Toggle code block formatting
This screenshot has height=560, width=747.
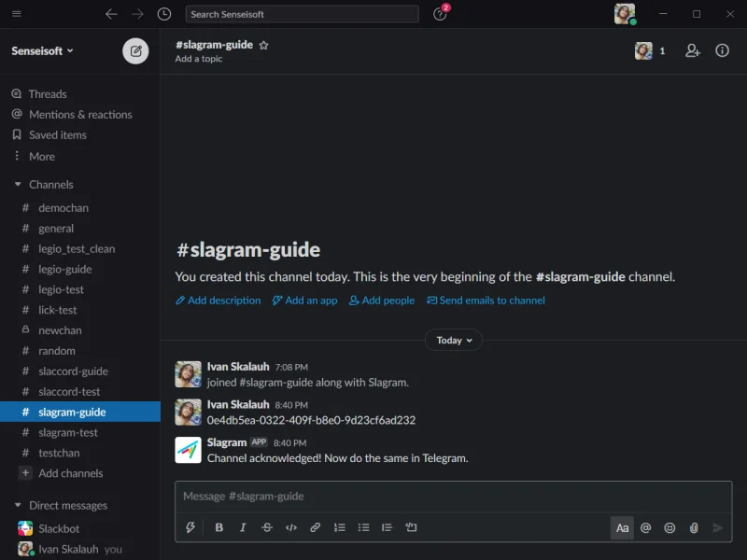pos(411,527)
